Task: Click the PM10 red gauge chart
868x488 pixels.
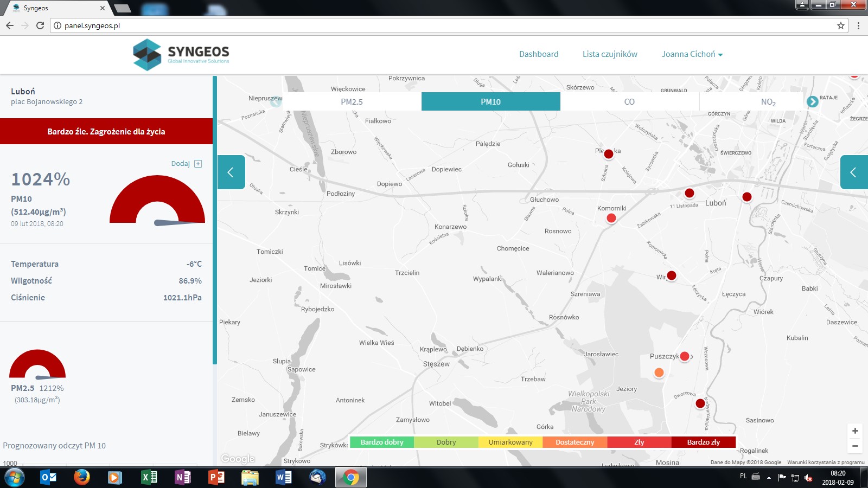Action: click(157, 199)
